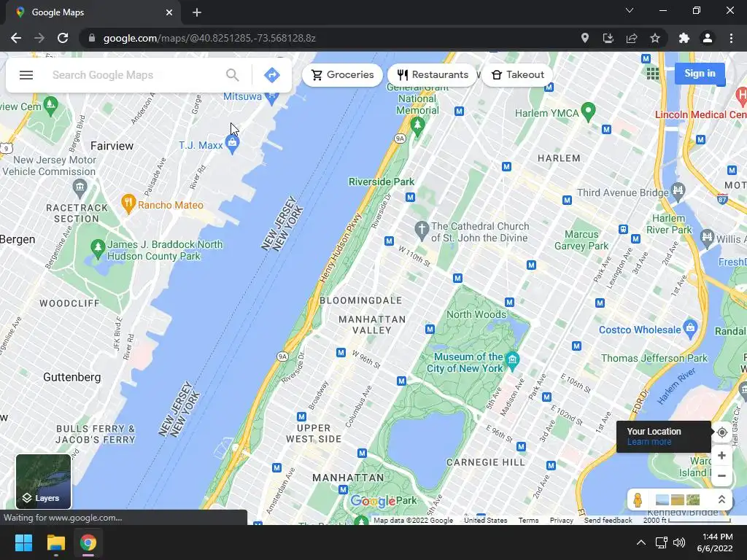Reload the page with the refresh icon

[x=63, y=38]
